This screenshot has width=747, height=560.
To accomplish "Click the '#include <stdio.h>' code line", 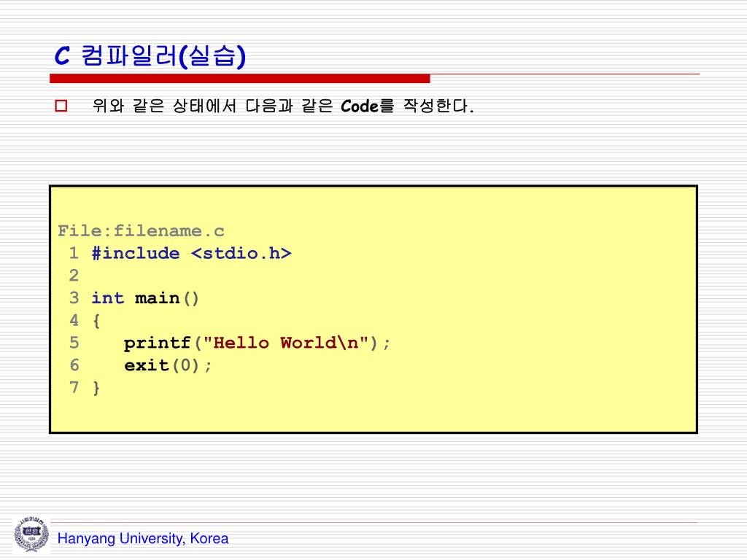I will point(192,253).
